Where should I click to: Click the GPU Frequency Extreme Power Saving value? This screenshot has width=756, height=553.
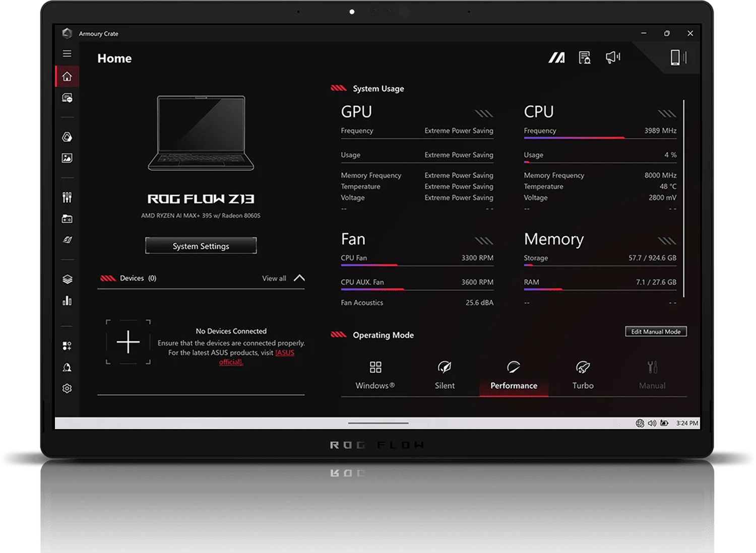tap(459, 130)
